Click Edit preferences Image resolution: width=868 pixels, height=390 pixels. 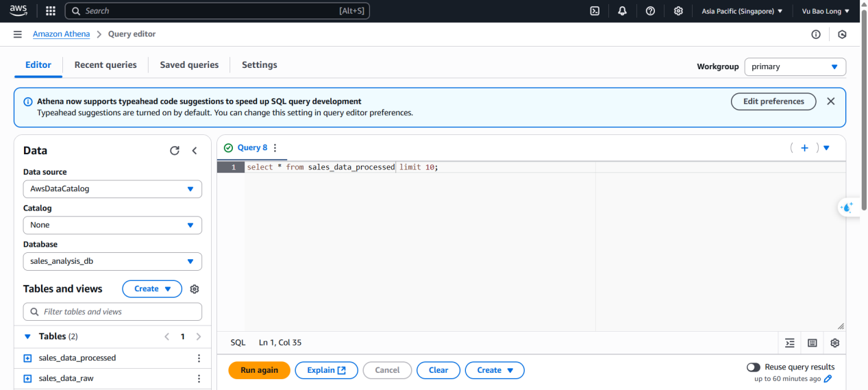pos(773,101)
